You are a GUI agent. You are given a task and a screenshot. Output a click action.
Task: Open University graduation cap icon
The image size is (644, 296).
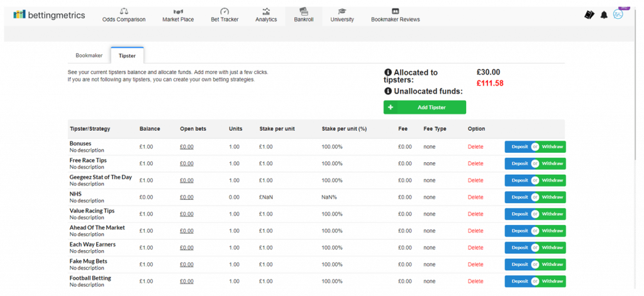(341, 11)
